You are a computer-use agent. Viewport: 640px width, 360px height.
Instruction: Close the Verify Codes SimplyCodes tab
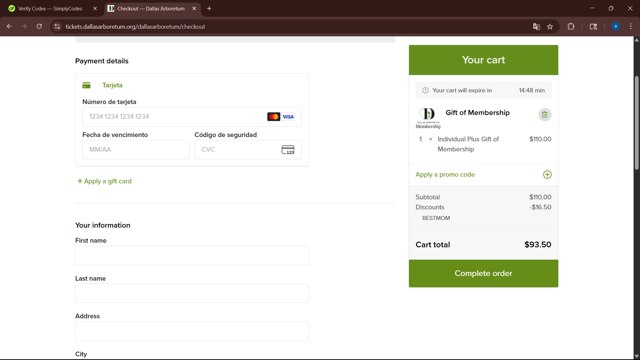[x=95, y=9]
